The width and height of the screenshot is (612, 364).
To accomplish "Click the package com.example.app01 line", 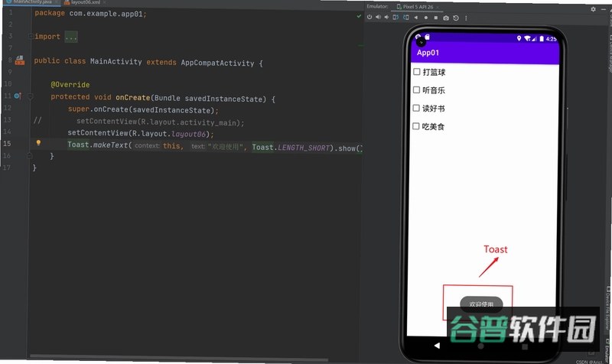I will point(90,13).
